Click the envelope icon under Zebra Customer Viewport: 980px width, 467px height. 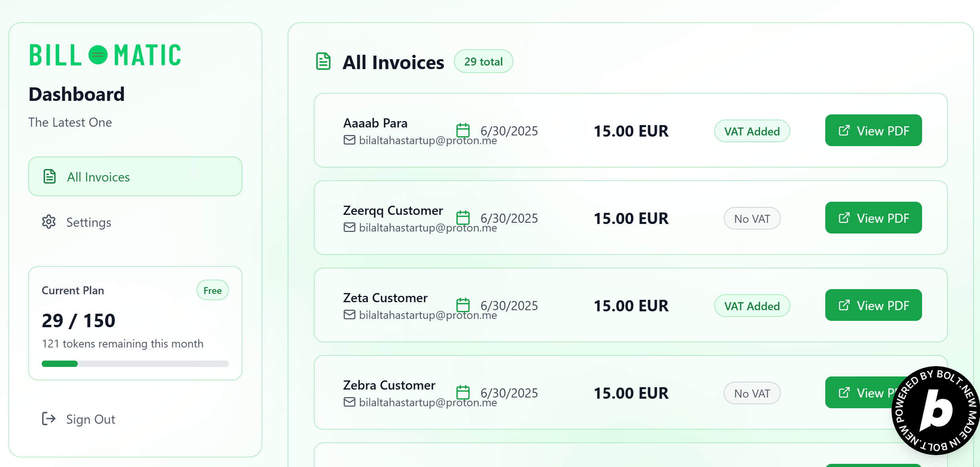[x=349, y=402]
